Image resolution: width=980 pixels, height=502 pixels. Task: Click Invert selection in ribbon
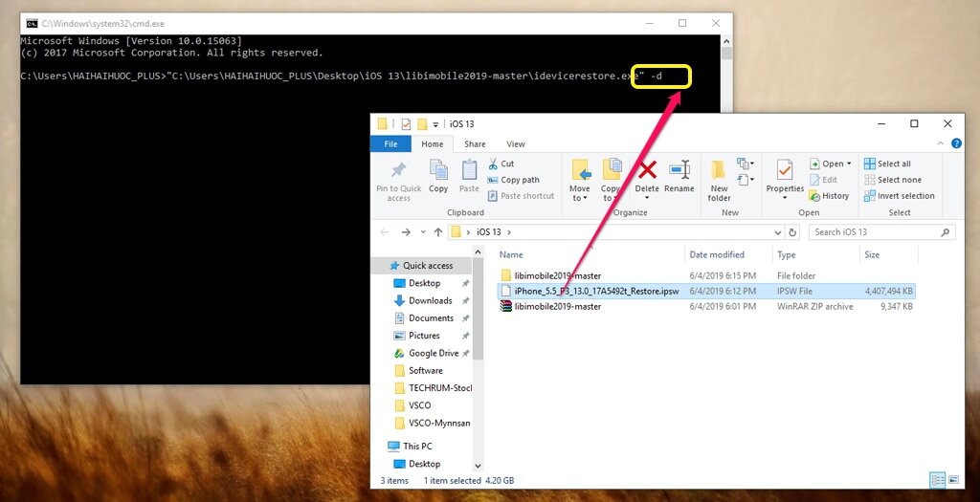(x=900, y=196)
